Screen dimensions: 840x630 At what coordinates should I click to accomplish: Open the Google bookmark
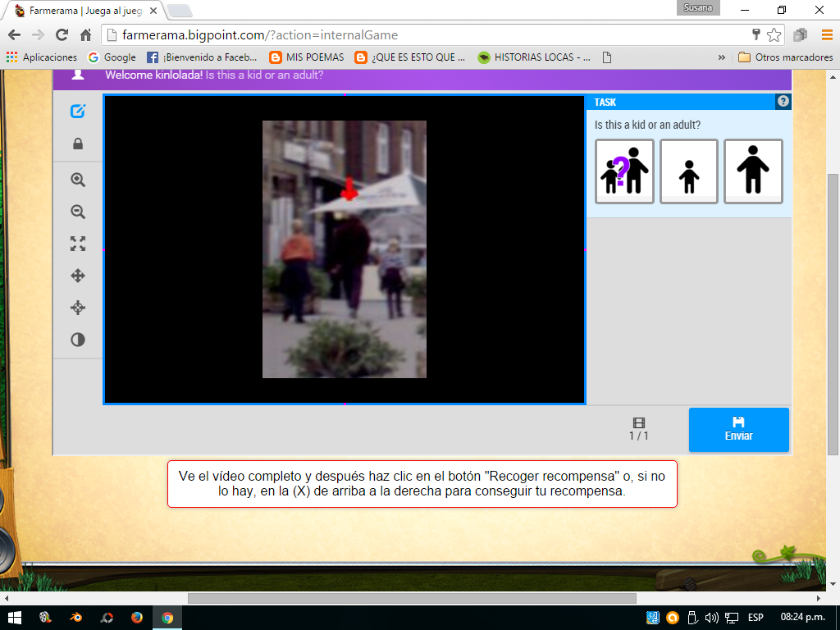112,57
